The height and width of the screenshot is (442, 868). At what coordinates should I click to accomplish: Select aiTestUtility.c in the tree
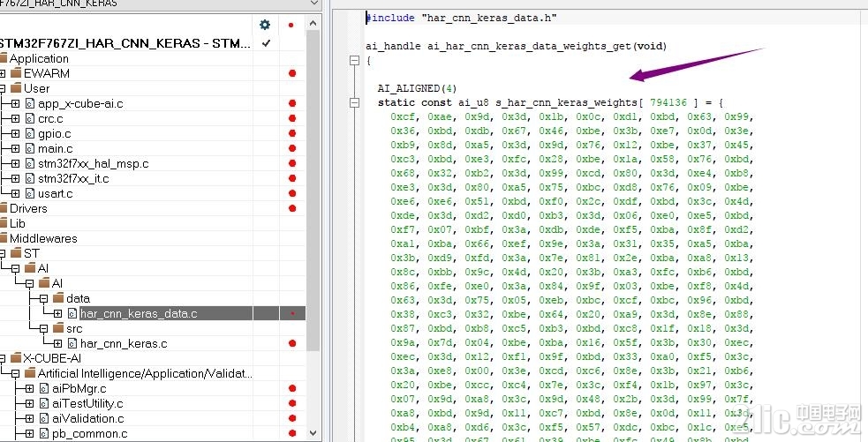tap(87, 403)
